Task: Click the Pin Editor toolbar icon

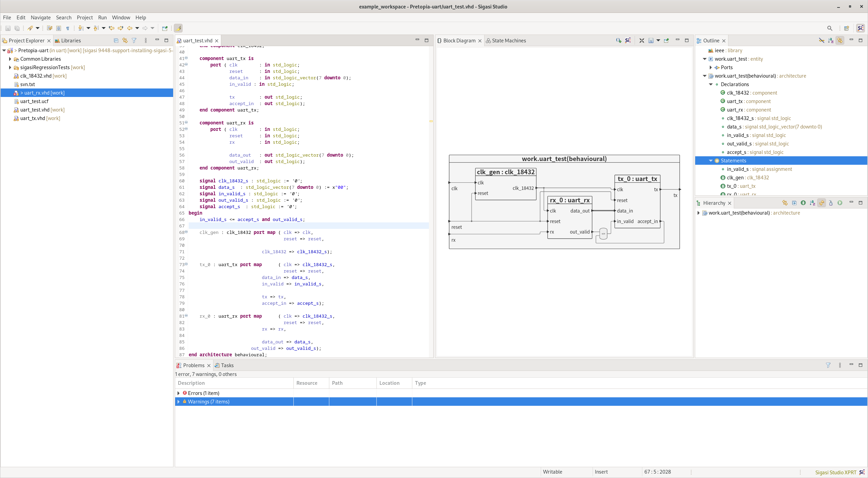Action: (x=165, y=28)
